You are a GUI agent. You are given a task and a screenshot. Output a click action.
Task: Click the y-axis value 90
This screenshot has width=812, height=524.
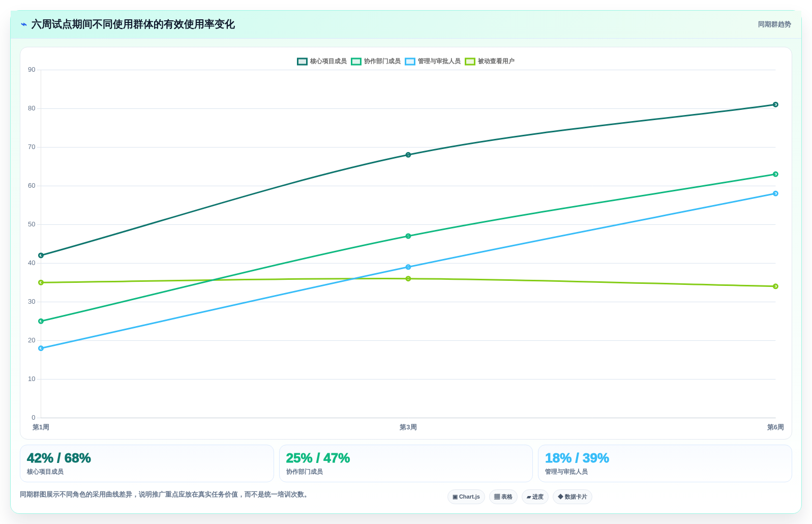coord(32,70)
